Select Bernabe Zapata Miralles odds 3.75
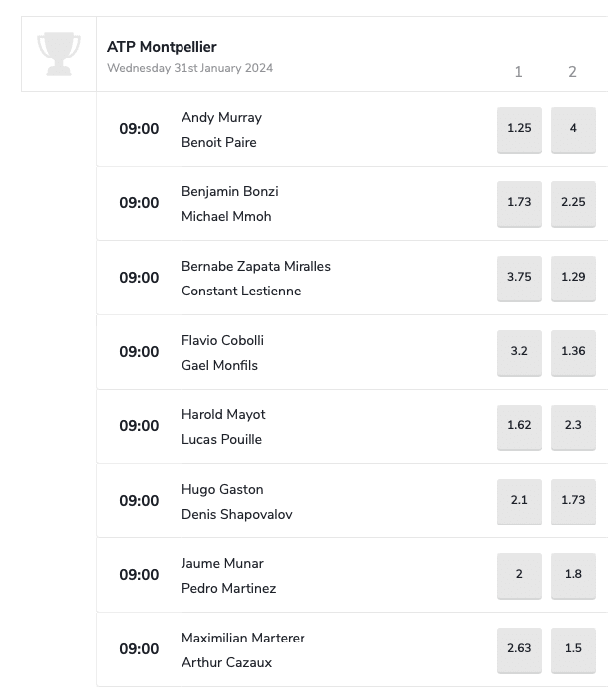 coord(519,279)
